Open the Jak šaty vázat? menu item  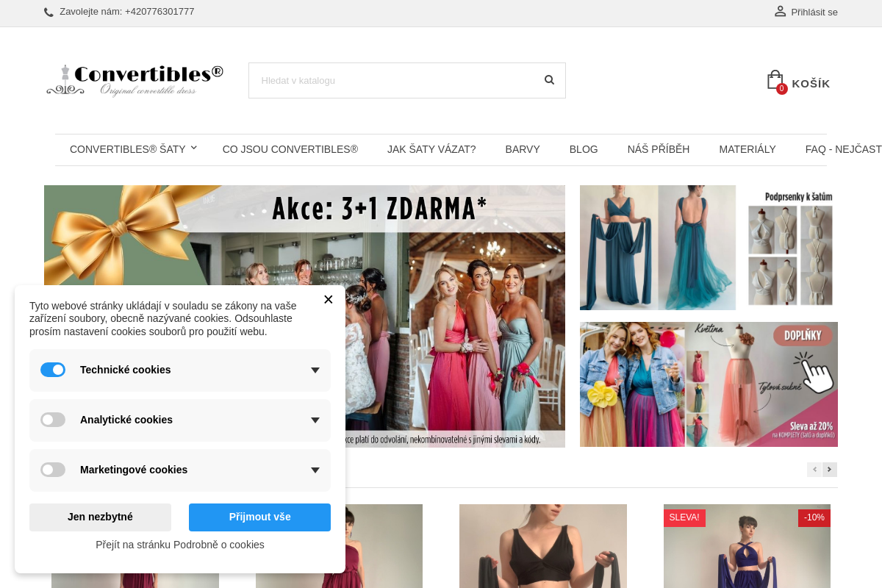431,149
